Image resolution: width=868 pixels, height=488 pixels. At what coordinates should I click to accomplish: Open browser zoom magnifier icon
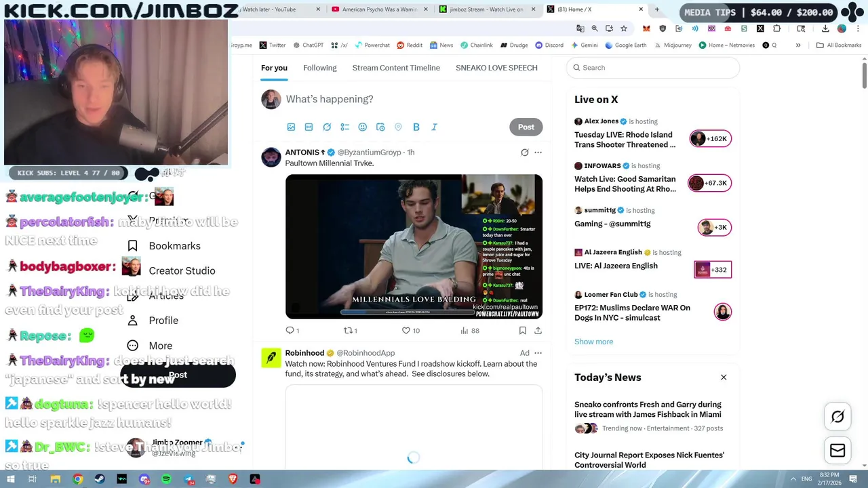[x=595, y=28]
